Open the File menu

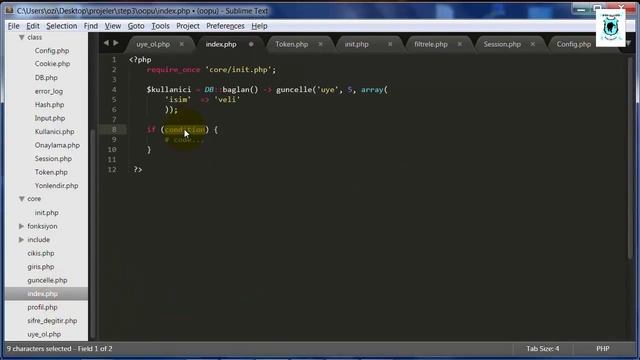point(13,26)
